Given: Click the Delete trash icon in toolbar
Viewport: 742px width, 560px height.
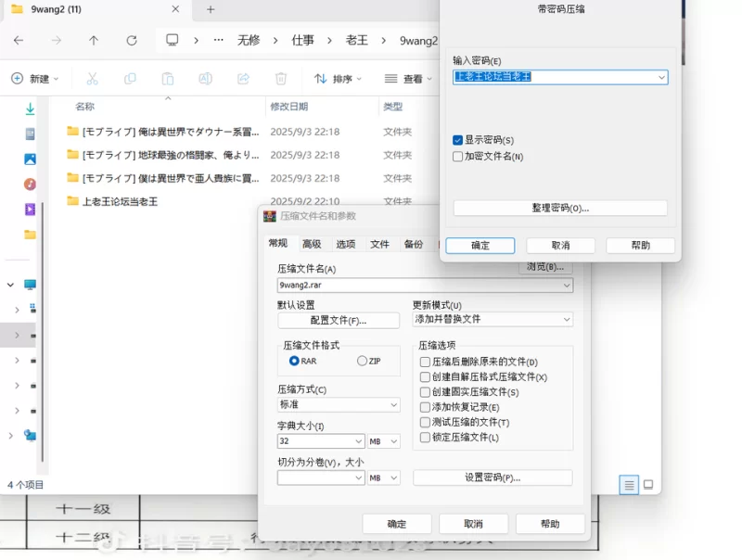Looking at the screenshot, I should [x=281, y=79].
